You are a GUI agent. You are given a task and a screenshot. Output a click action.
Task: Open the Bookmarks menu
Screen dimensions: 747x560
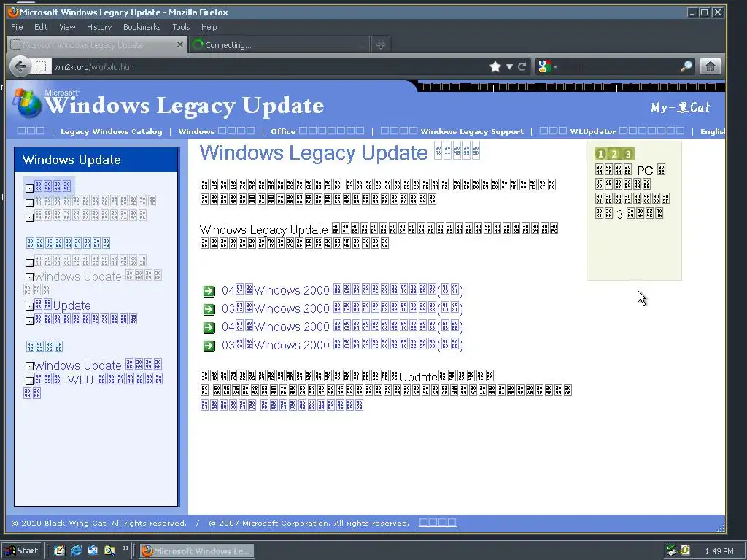pos(142,27)
